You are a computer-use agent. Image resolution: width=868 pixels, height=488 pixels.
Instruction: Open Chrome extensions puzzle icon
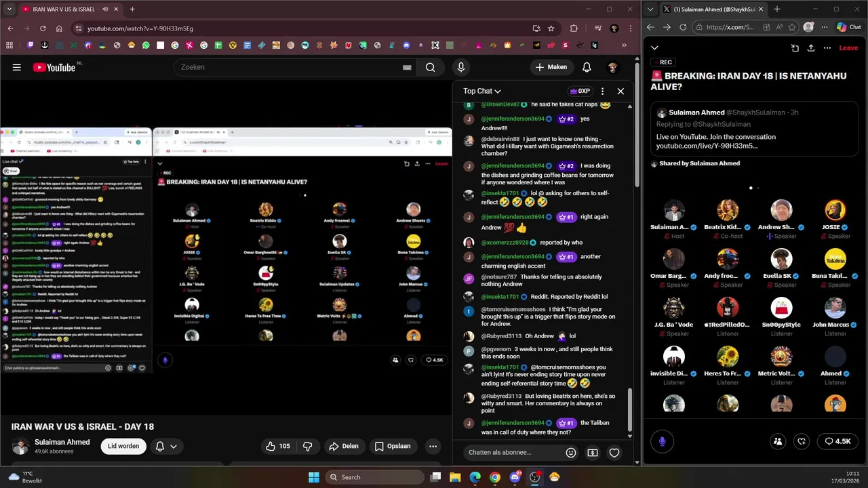coord(574,28)
